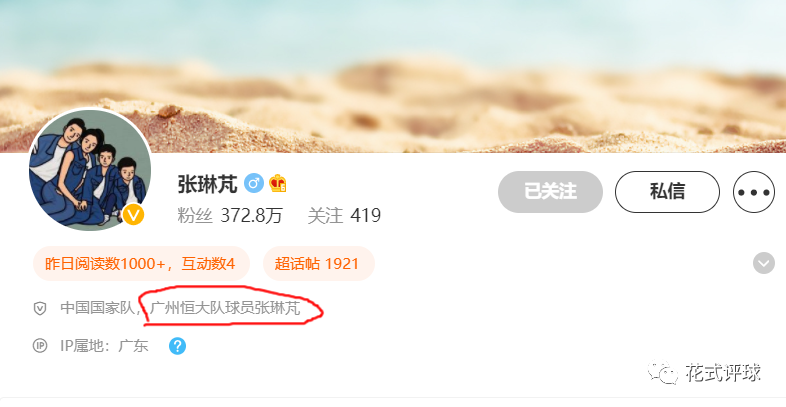The height and width of the screenshot is (407, 786).
Task: Click the shield verification icon
Action: [x=40, y=308]
